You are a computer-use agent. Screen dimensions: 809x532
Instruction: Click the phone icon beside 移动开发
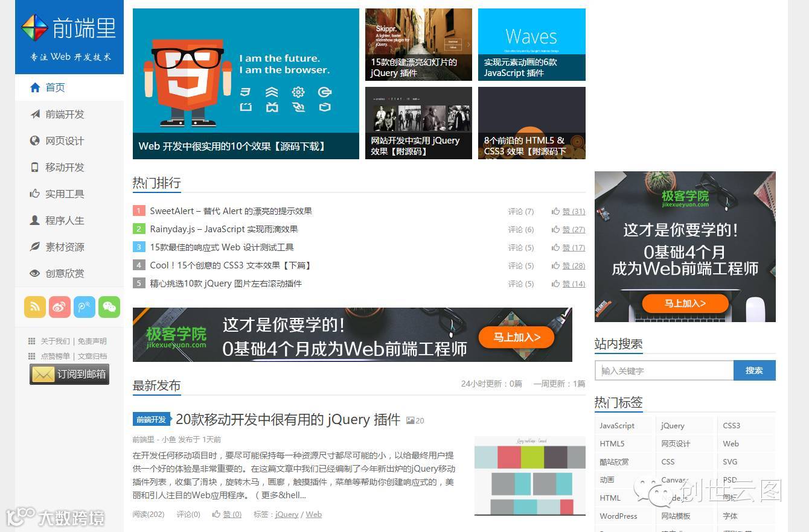point(35,167)
